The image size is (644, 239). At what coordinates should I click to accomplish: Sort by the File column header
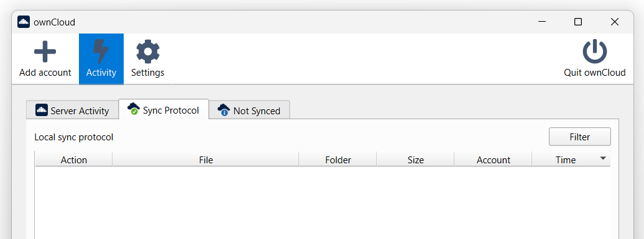click(x=206, y=160)
